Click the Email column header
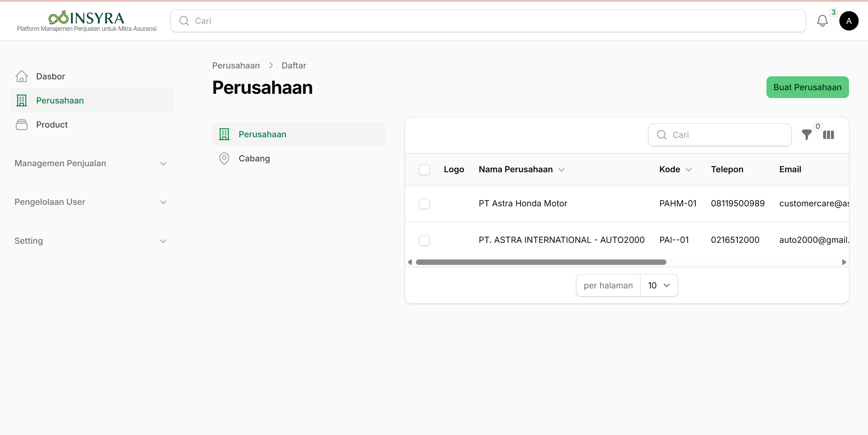Viewport: 868px width, 435px height. [x=790, y=169]
